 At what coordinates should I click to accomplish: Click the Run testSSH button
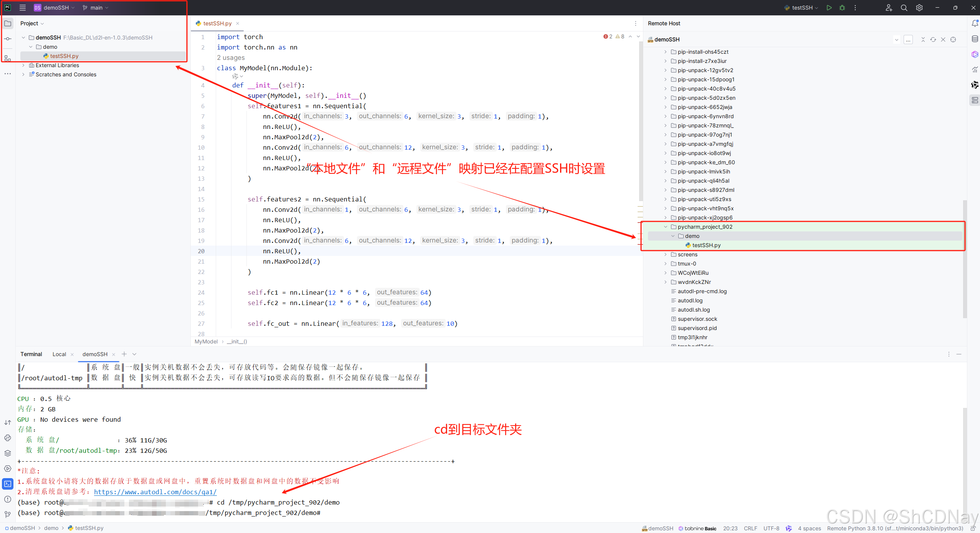[x=829, y=8]
